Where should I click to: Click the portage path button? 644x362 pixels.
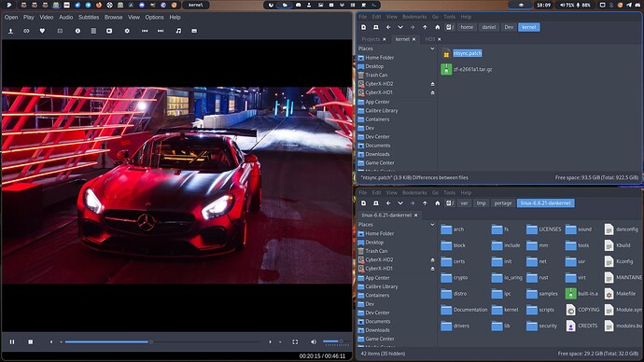coord(503,203)
